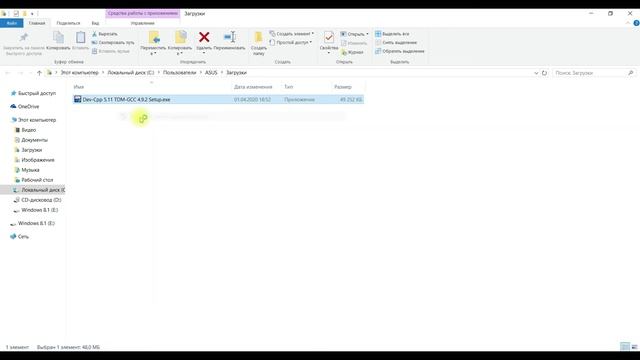Image resolution: width=640 pixels, height=360 pixels.
Task: Click ASUS in the address breadcrumb
Action: pos(211,73)
